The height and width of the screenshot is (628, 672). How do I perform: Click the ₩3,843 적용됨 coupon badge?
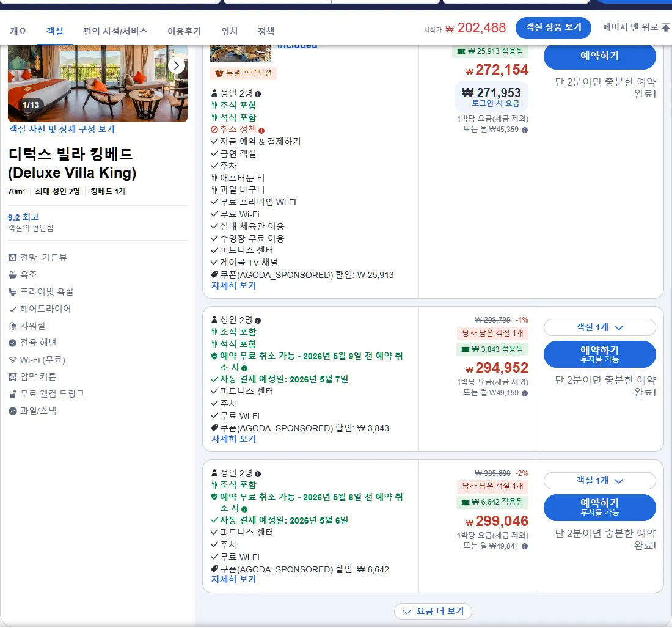[x=492, y=349]
